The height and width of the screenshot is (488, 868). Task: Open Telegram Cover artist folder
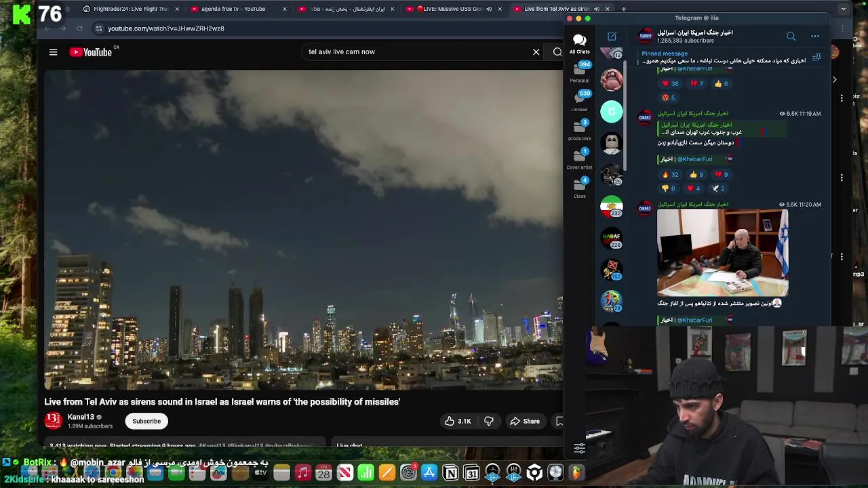pyautogui.click(x=579, y=159)
